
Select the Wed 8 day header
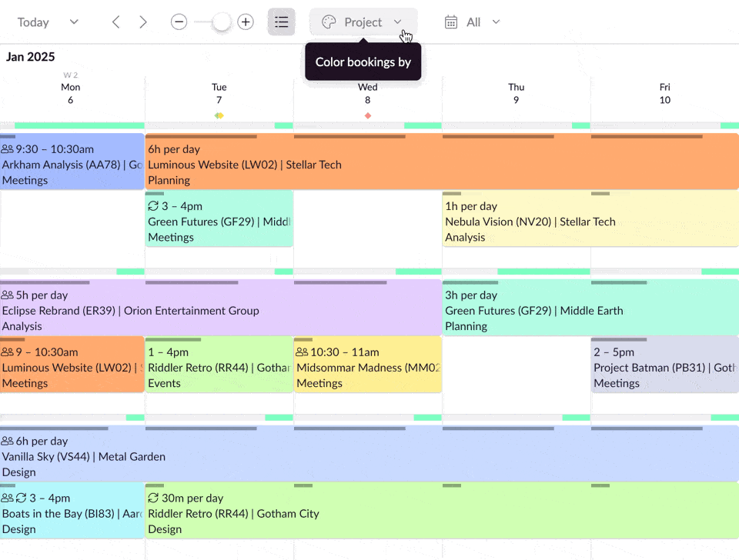368,93
